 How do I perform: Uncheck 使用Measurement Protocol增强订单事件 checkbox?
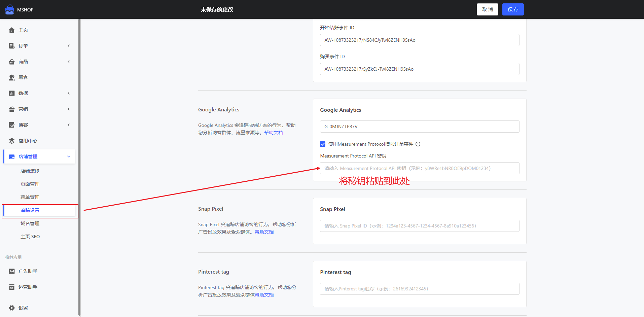pos(323,144)
